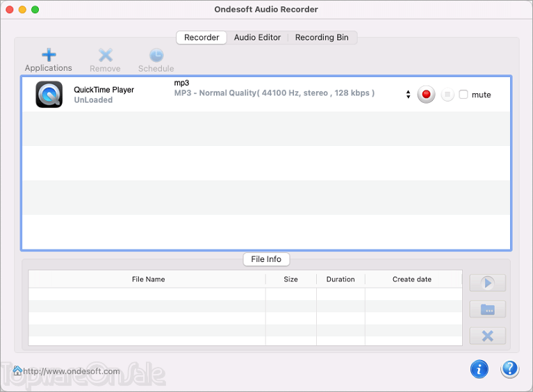The width and height of the screenshot is (533, 392).
Task: Play the selected file with the play button
Action: tap(487, 283)
